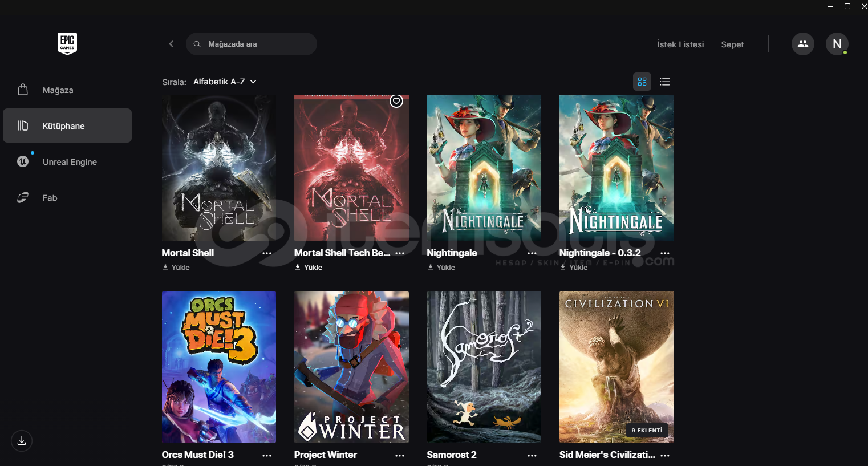Open the Mağaza store section
The image size is (868, 466).
(67, 90)
